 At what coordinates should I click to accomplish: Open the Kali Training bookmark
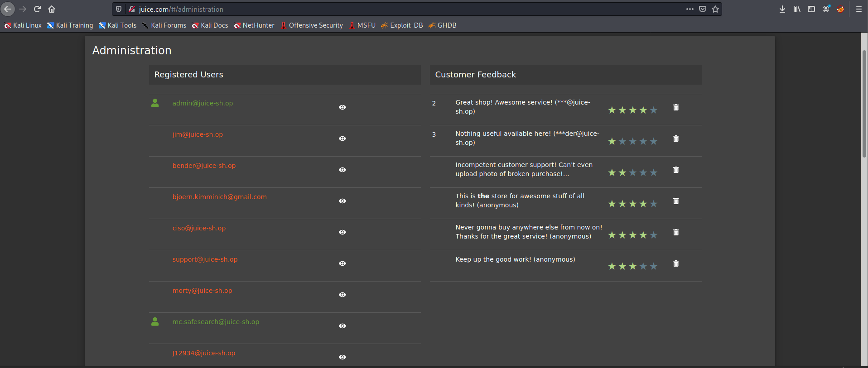point(70,25)
